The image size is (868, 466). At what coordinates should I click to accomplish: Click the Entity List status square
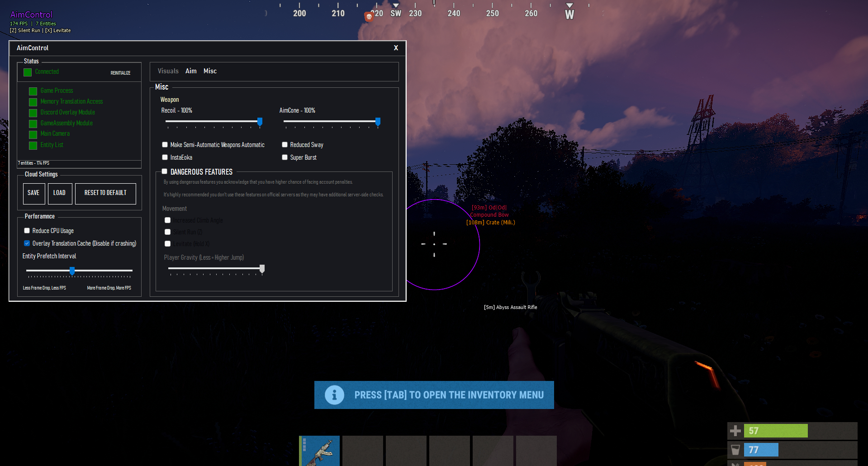coord(33,146)
